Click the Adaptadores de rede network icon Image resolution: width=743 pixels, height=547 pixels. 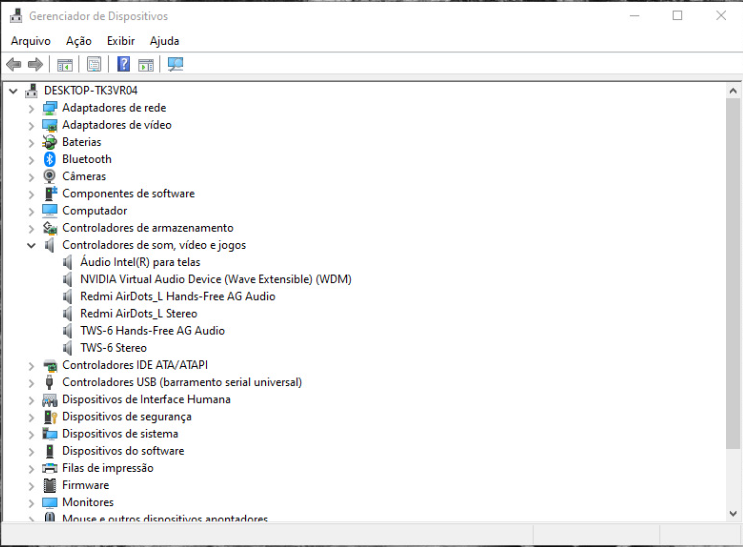pos(50,108)
